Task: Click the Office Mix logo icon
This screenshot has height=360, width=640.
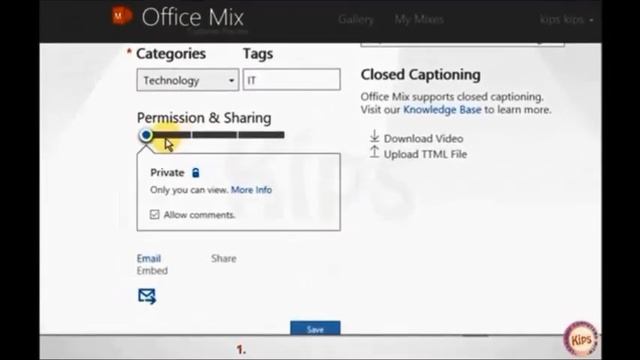Action: coord(122,16)
